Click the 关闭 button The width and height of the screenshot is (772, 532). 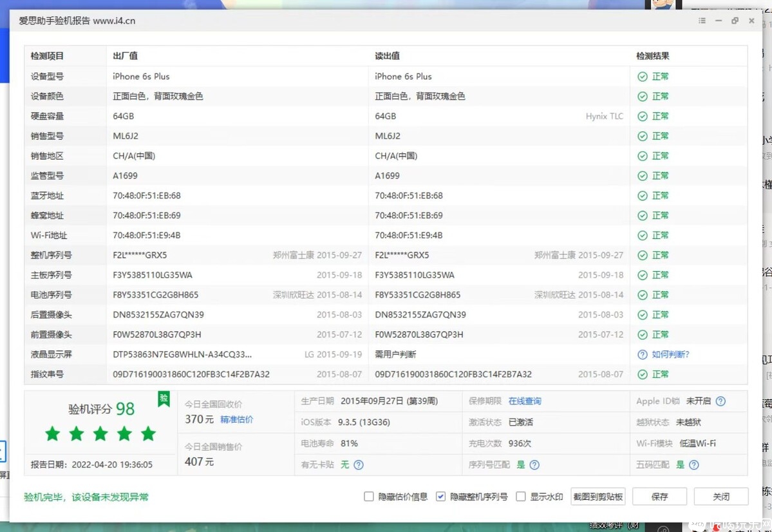[720, 497]
